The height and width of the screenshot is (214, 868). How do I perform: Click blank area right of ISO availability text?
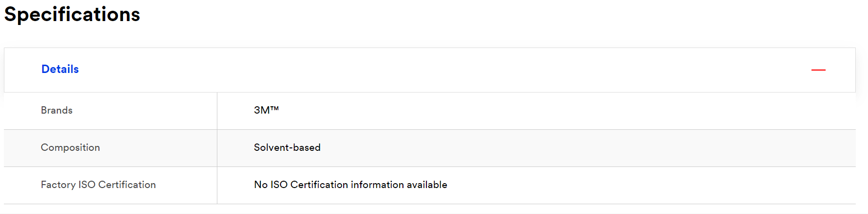click(651, 185)
